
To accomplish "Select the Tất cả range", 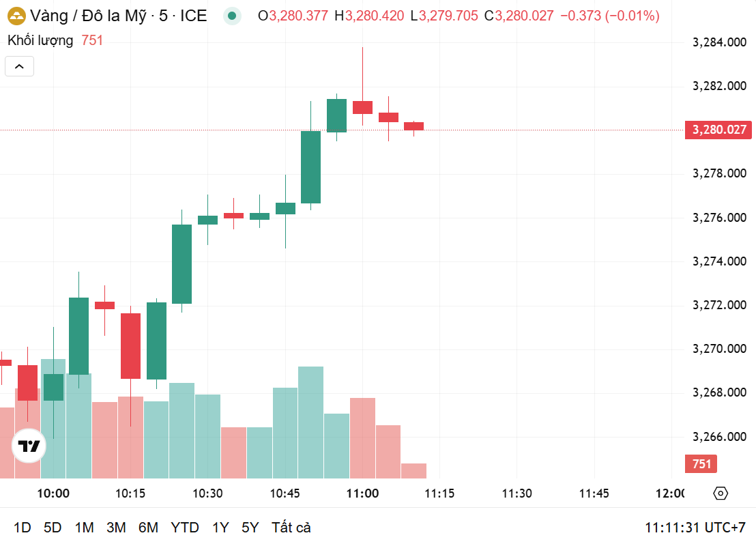I will [291, 528].
